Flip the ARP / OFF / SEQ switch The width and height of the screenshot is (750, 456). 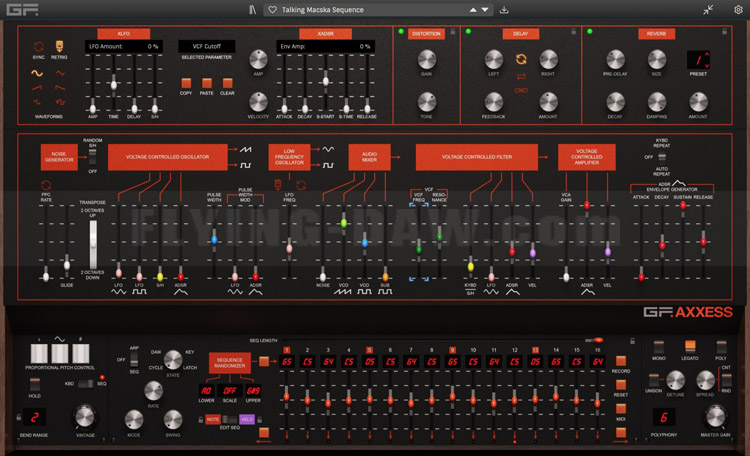click(134, 359)
